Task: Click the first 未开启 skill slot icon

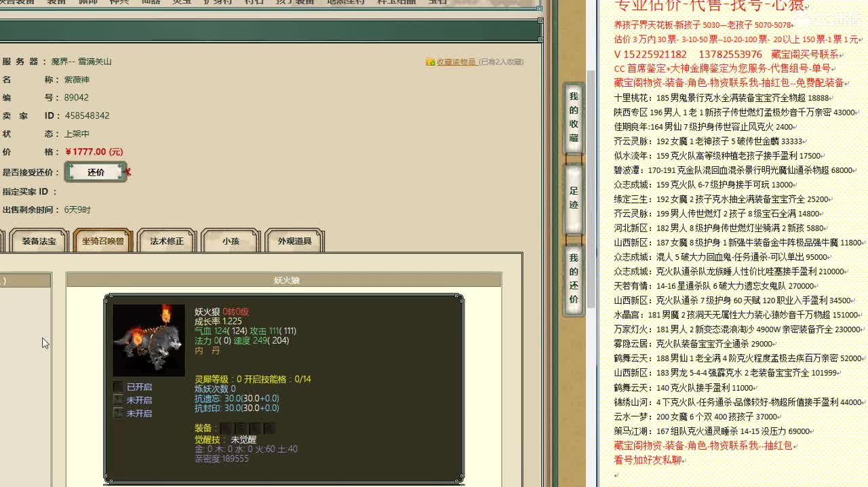Action: (x=118, y=400)
